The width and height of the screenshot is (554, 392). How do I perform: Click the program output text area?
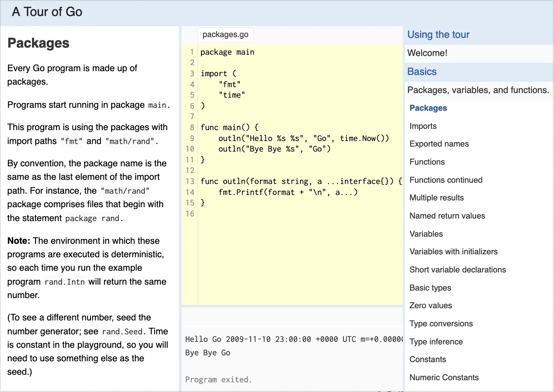pos(292,353)
